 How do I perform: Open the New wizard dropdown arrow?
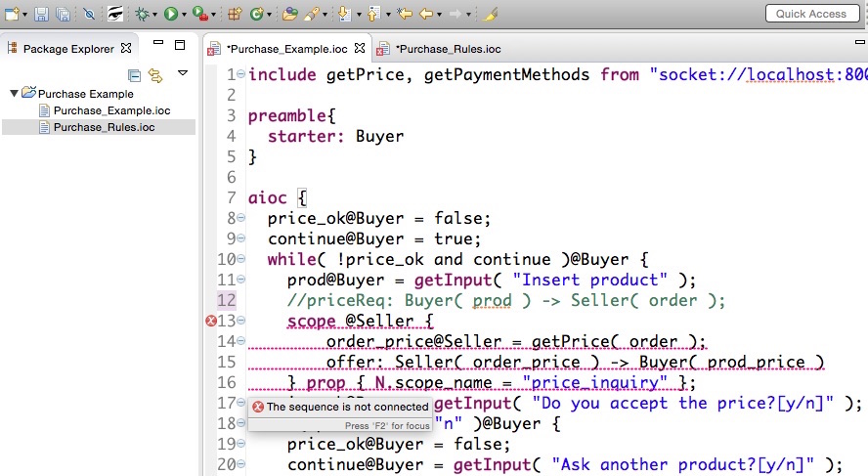pos(24,15)
